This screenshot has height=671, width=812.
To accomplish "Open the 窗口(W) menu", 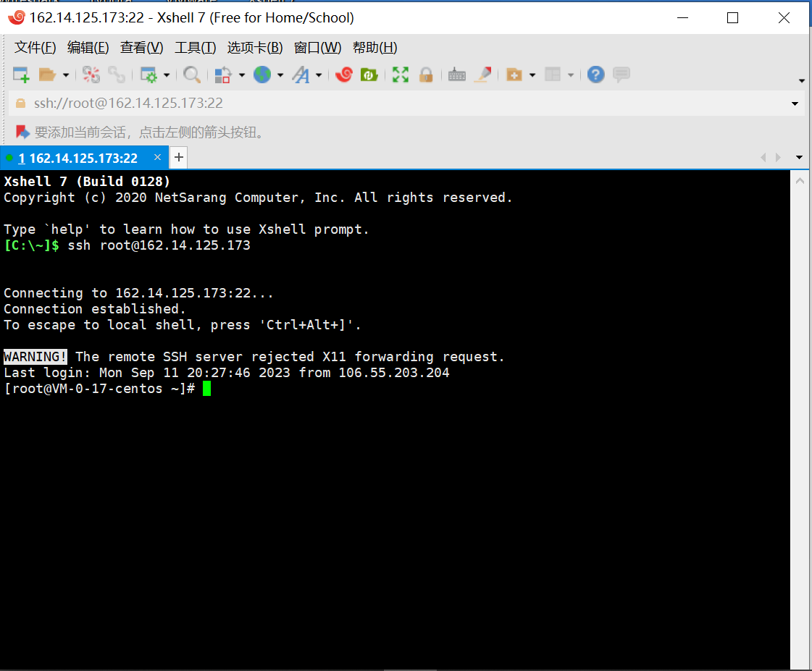I will [x=317, y=48].
